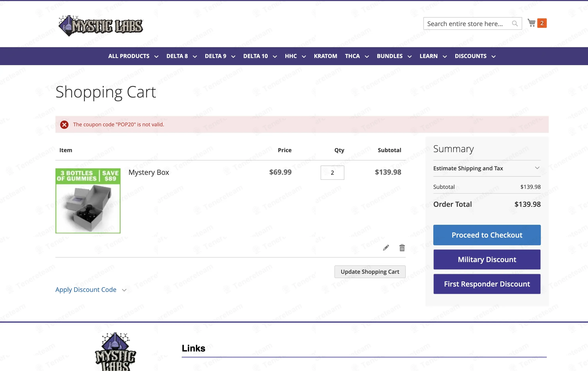The width and height of the screenshot is (588, 371).
Task: Expand the HHC chevron
Action: pos(304,57)
